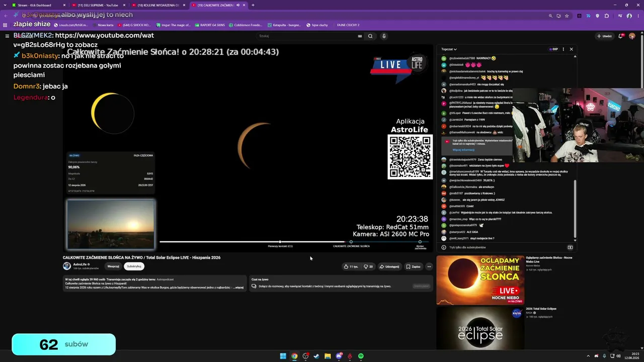Viewport: 644px width, 362px height.
Task: Click the eclipse timeline progress bar
Action: 293,242
